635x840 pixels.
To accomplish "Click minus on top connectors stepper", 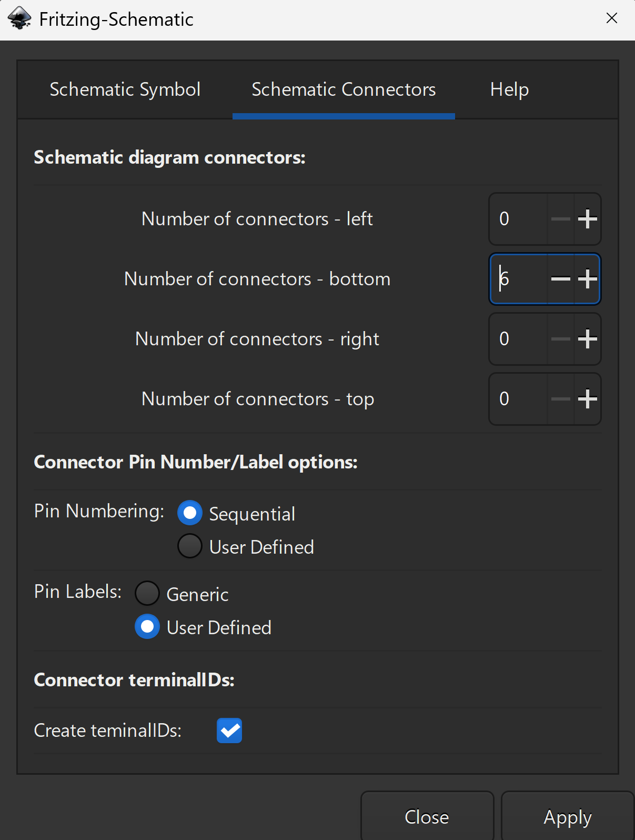I will 560,399.
